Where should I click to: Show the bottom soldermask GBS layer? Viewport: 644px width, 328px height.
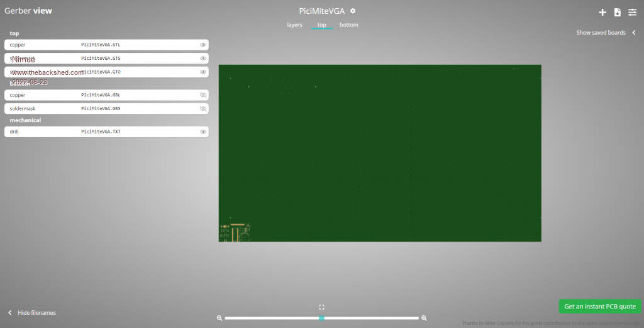pyautogui.click(x=203, y=109)
